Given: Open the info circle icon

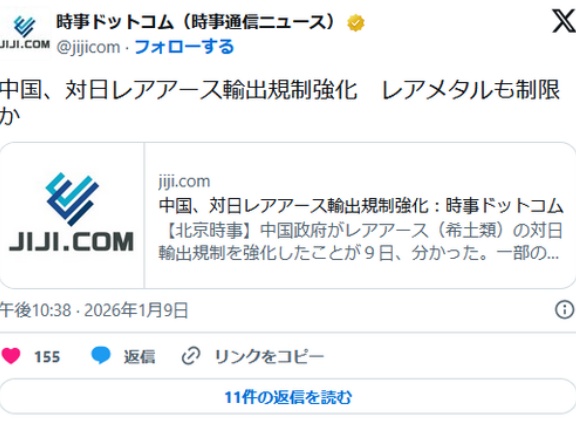Looking at the screenshot, I should 565,310.
